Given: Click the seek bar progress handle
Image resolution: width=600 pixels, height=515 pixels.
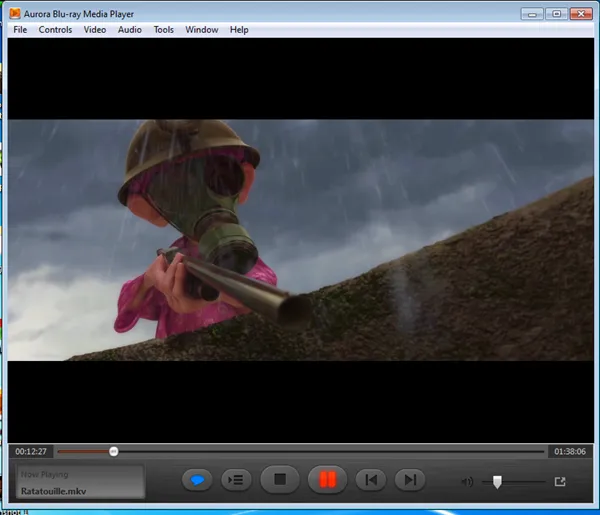Looking at the screenshot, I should [x=113, y=451].
